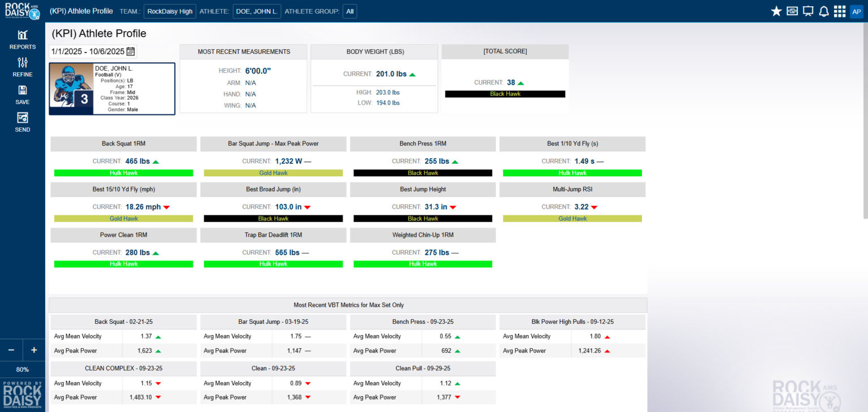The height and width of the screenshot is (412, 868).
Task: Click the star favorites icon
Action: point(776,10)
